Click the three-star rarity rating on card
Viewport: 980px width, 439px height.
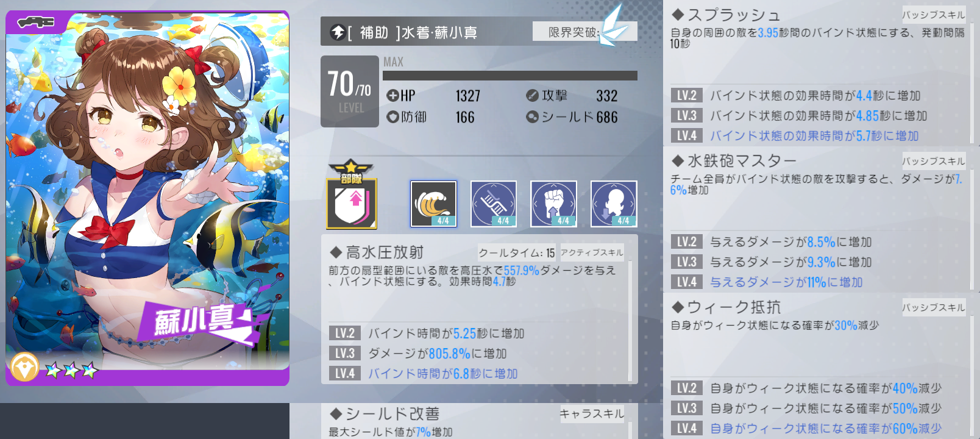click(x=71, y=369)
